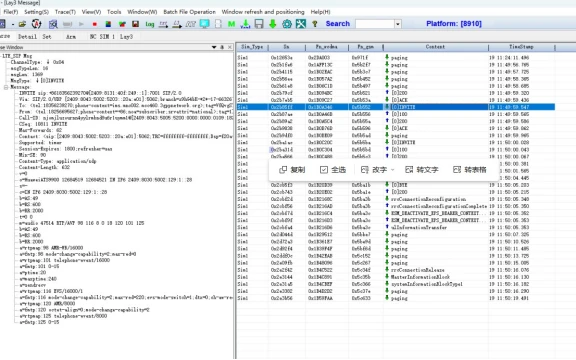Click into the Search input field
576x360 pixels.
[x=375, y=24]
